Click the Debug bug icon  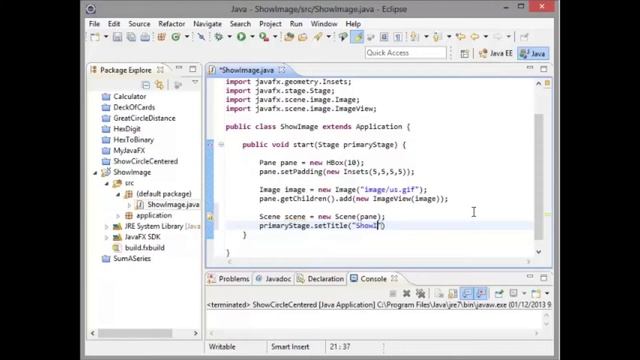coord(219,37)
